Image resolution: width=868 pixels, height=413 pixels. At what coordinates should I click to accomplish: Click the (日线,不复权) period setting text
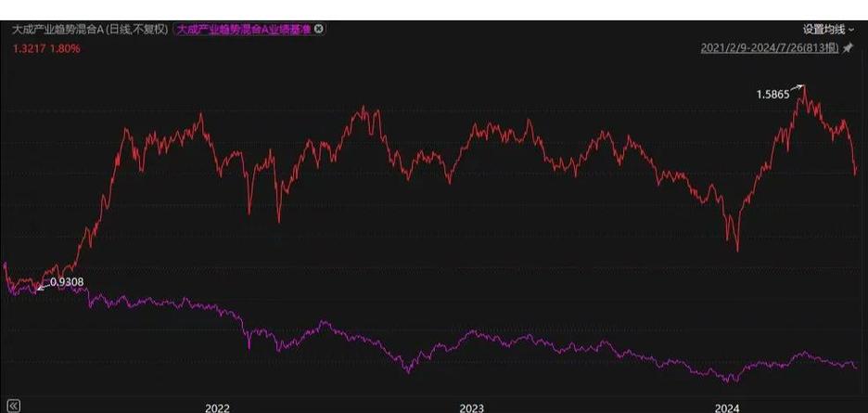click(x=137, y=30)
